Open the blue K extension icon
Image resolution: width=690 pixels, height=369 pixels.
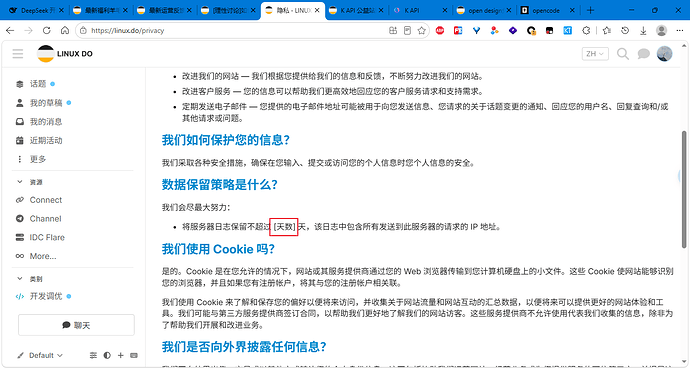(x=568, y=30)
